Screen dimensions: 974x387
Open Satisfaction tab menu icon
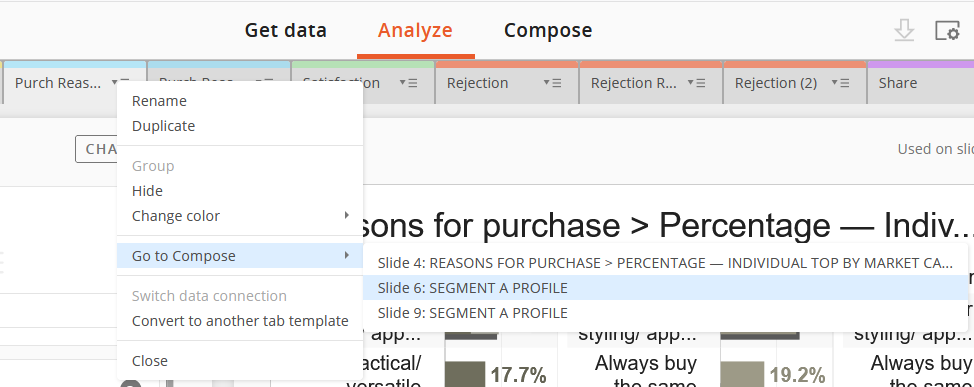coord(408,83)
